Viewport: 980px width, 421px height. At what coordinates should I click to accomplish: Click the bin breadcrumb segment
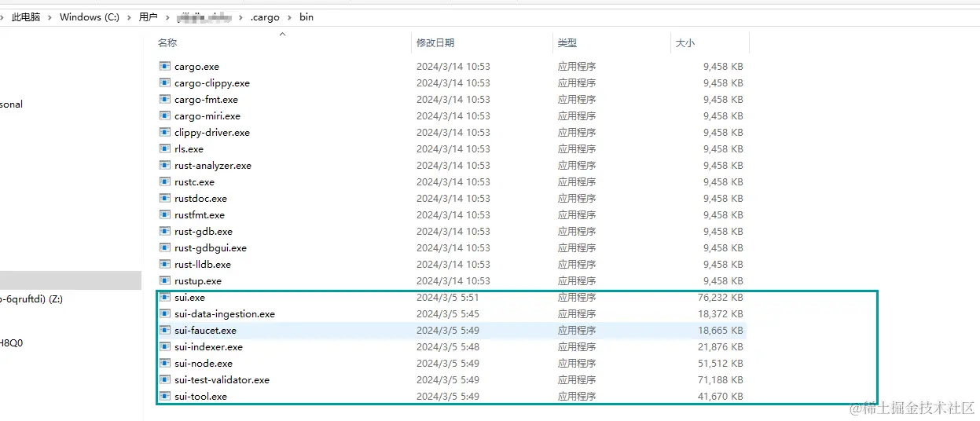[306, 16]
